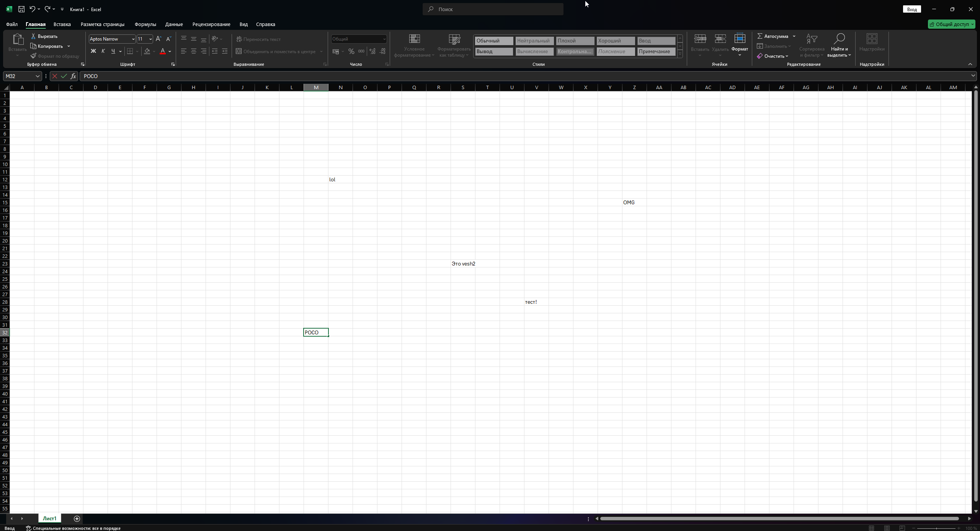Click the red font color swatch
Screen dimensions: 980x531
[x=163, y=51]
